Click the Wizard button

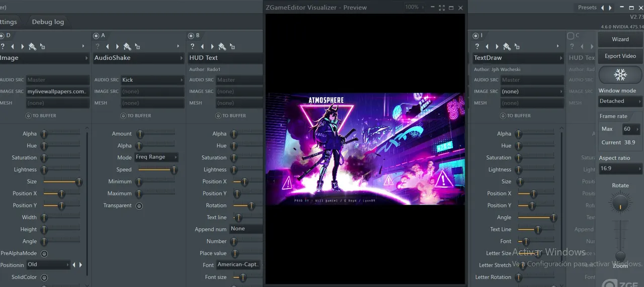point(620,39)
